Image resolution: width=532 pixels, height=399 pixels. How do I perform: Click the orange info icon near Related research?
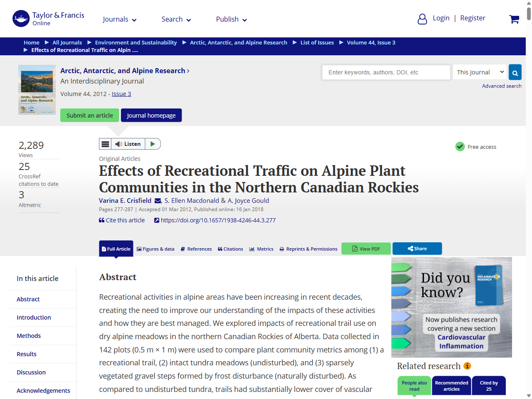pyautogui.click(x=468, y=366)
